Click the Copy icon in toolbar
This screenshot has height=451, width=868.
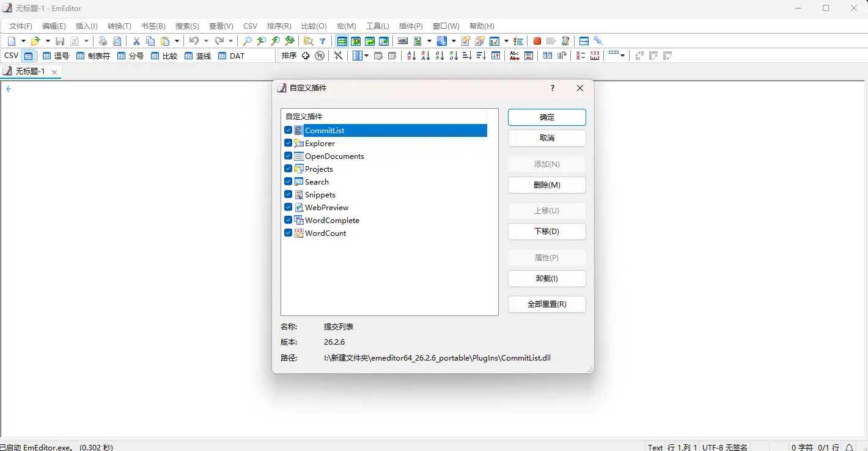150,41
